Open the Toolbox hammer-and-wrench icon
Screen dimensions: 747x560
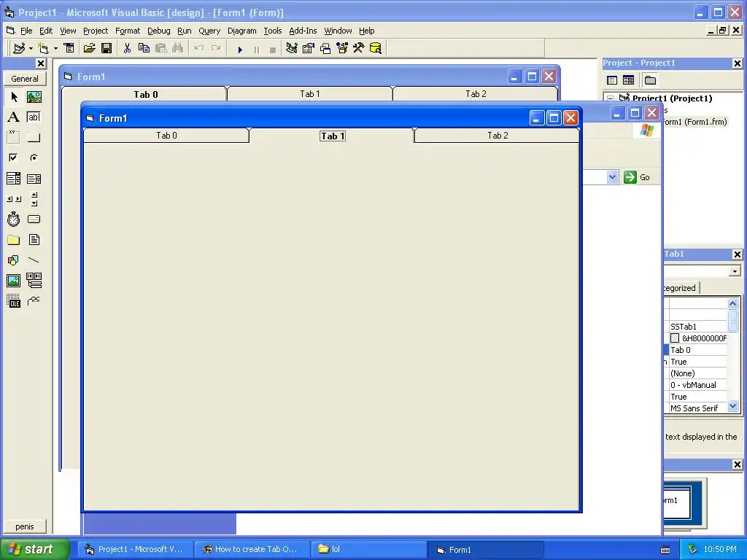[x=359, y=48]
